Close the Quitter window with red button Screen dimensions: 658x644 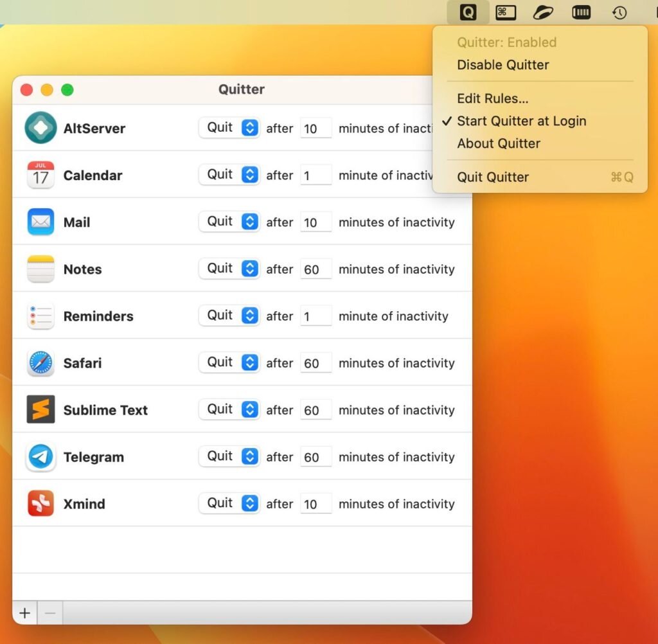point(26,90)
